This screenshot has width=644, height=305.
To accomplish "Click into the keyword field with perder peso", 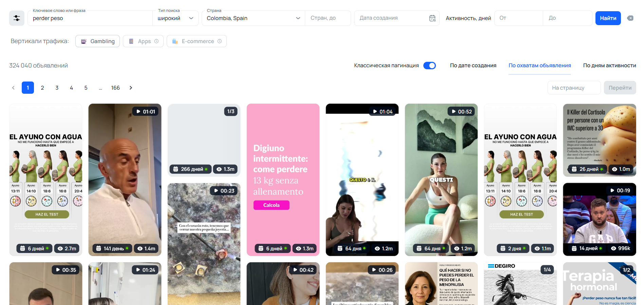I will pyautogui.click(x=90, y=18).
